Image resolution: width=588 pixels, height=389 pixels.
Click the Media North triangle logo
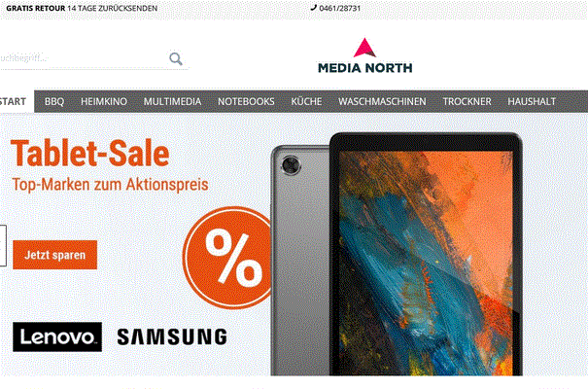tap(364, 48)
